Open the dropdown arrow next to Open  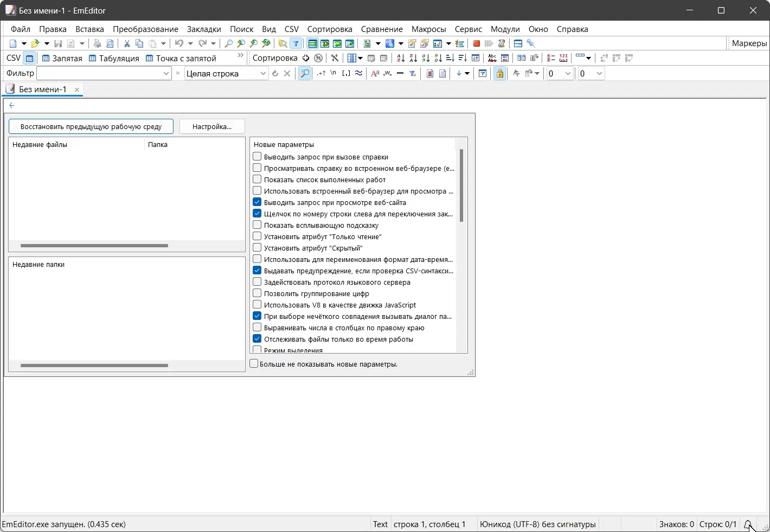[47, 43]
